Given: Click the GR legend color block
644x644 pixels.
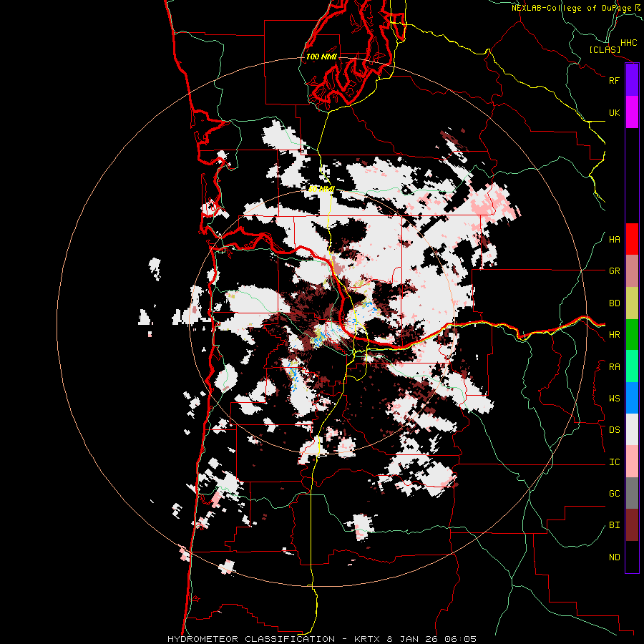Looking at the screenshot, I should point(632,271).
